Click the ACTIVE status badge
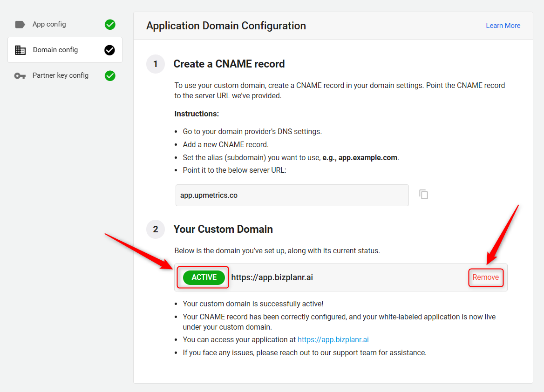This screenshot has width=544, height=392. click(x=204, y=277)
